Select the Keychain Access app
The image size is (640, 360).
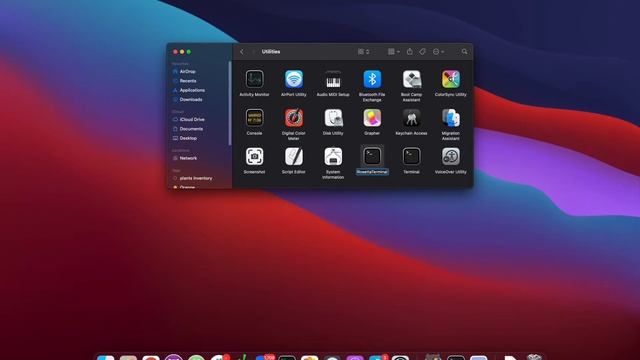[x=411, y=118]
